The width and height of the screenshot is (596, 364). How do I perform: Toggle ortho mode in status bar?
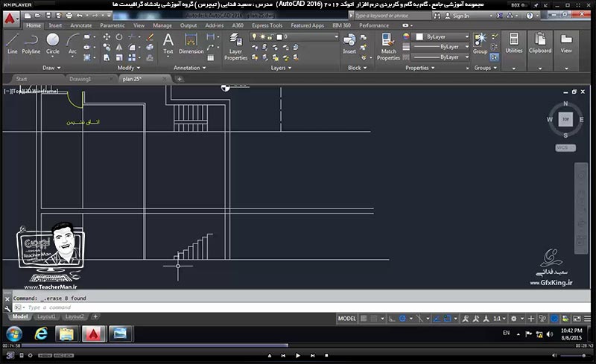coord(392,319)
